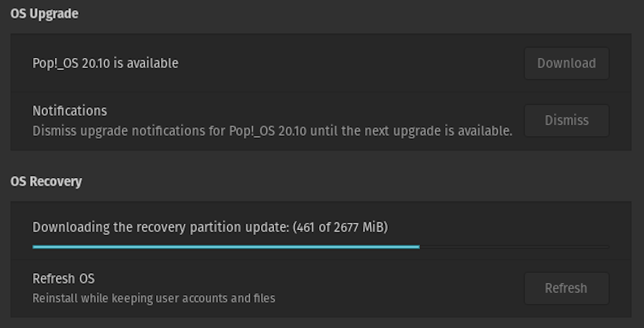
Task: Click 'Downloading the recovery partition update' text
Action: click(x=161, y=227)
